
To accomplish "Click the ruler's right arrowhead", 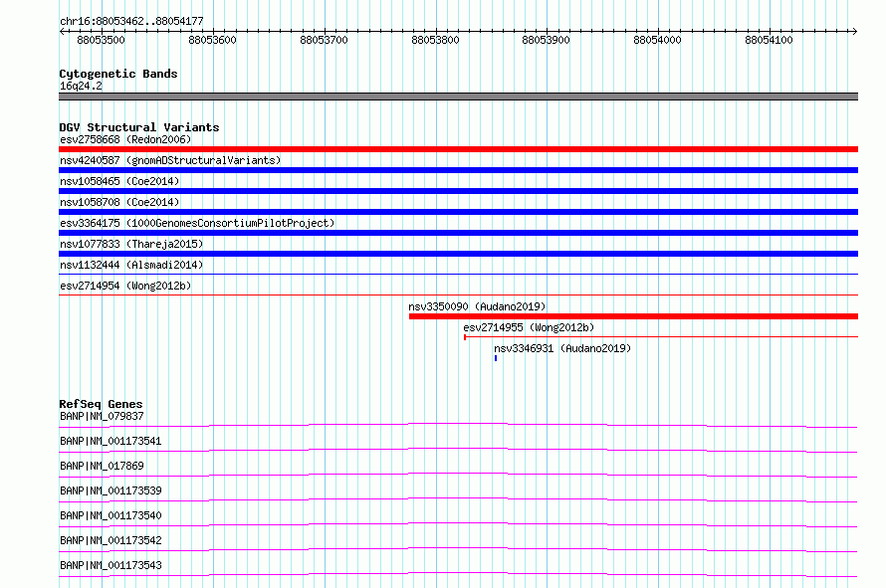I will (x=855, y=32).
